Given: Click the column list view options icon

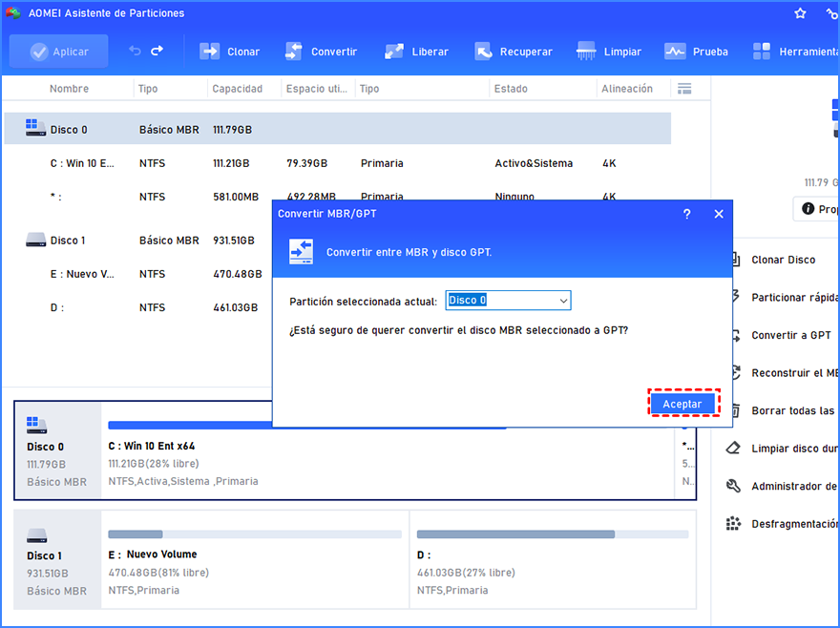Looking at the screenshot, I should click(684, 89).
